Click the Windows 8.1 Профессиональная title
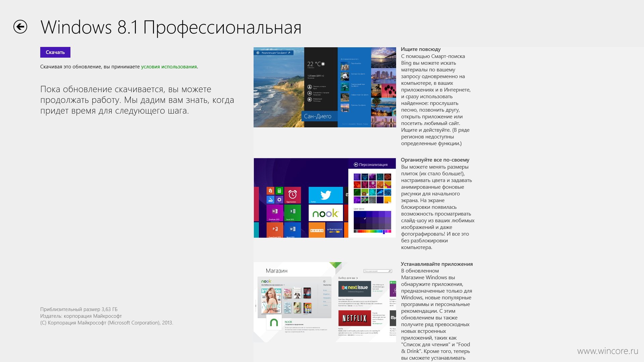Viewport: 644px width, 362px height. click(x=171, y=27)
